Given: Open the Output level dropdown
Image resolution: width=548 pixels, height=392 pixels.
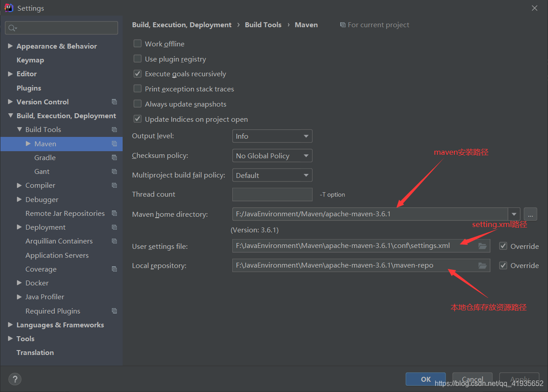Looking at the screenshot, I should point(272,136).
